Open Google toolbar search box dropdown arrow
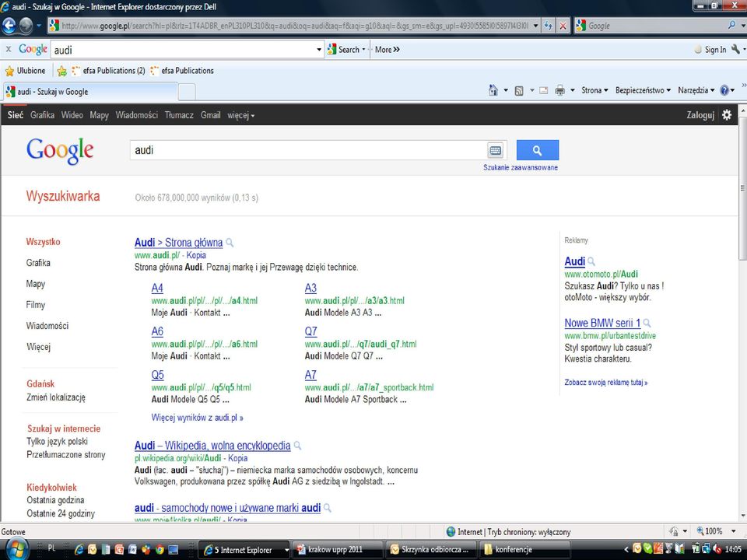Viewport: 747px width, 560px height. pos(319,50)
